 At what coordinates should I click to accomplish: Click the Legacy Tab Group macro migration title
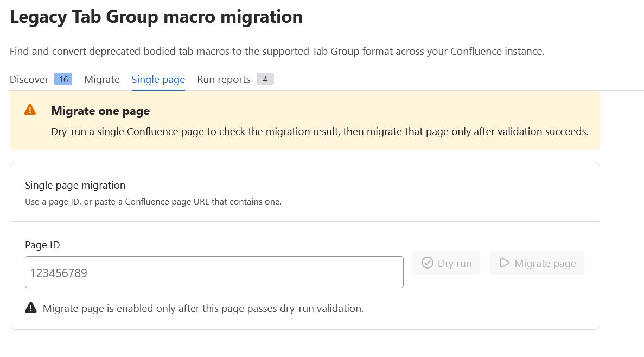tap(156, 17)
